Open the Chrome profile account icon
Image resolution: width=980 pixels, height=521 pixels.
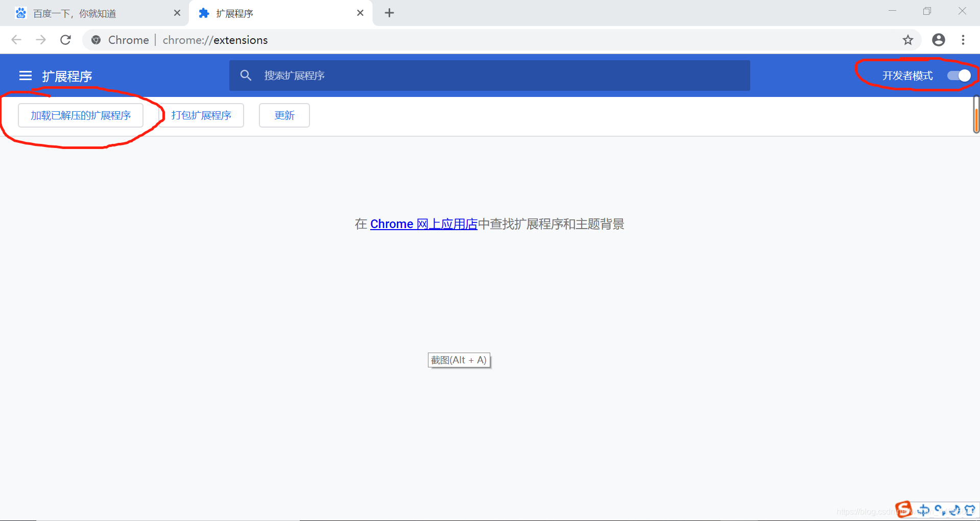(939, 40)
